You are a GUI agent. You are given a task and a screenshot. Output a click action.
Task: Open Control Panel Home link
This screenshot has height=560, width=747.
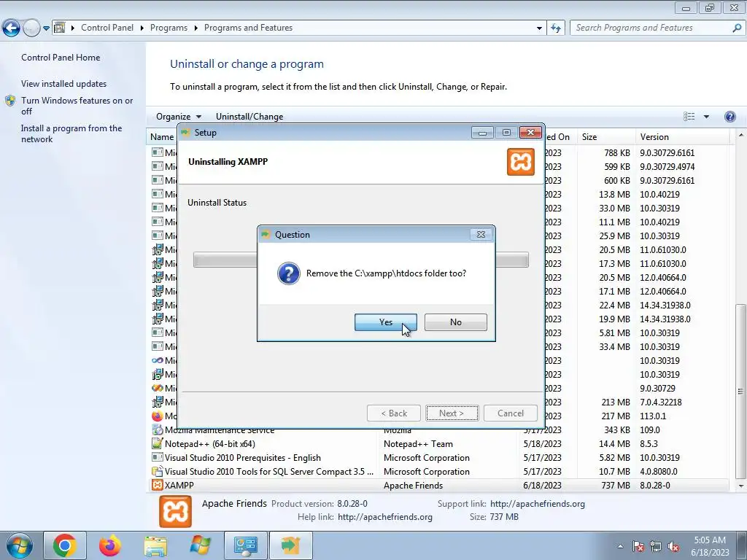(61, 57)
